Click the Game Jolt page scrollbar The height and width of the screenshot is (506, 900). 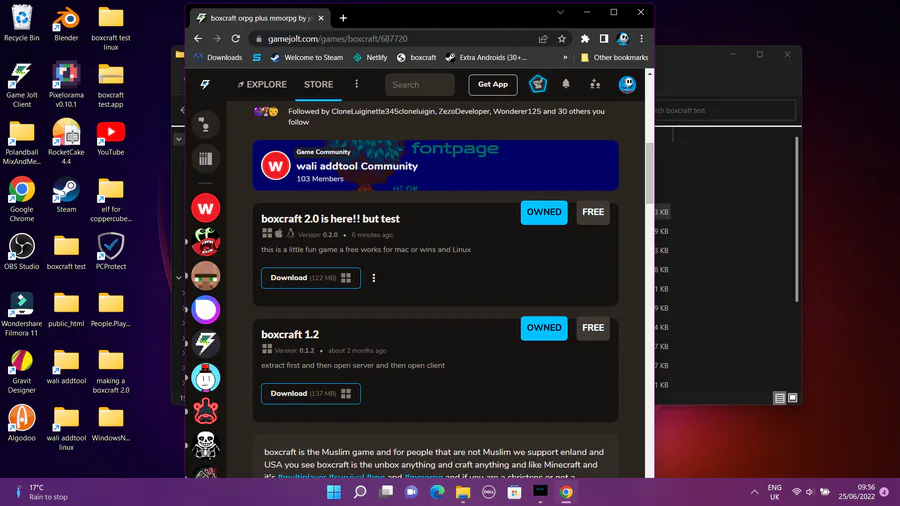(x=649, y=172)
